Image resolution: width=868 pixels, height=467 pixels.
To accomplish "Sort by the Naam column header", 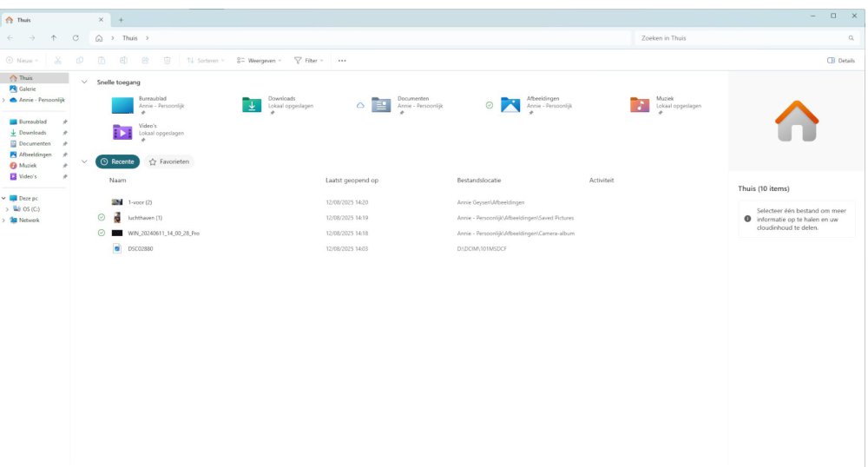I will [x=118, y=181].
